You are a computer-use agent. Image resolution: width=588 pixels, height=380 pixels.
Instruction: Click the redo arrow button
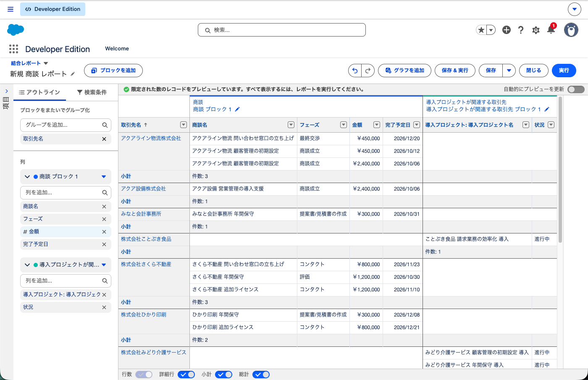368,71
